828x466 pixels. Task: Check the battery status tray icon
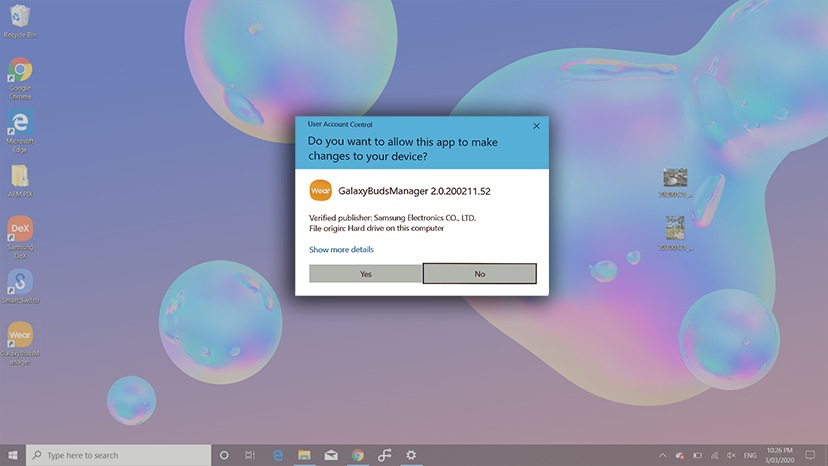(698, 455)
